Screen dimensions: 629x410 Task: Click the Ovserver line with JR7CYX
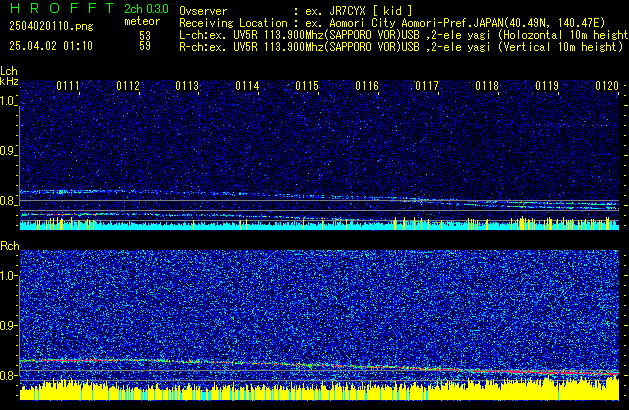(296, 11)
